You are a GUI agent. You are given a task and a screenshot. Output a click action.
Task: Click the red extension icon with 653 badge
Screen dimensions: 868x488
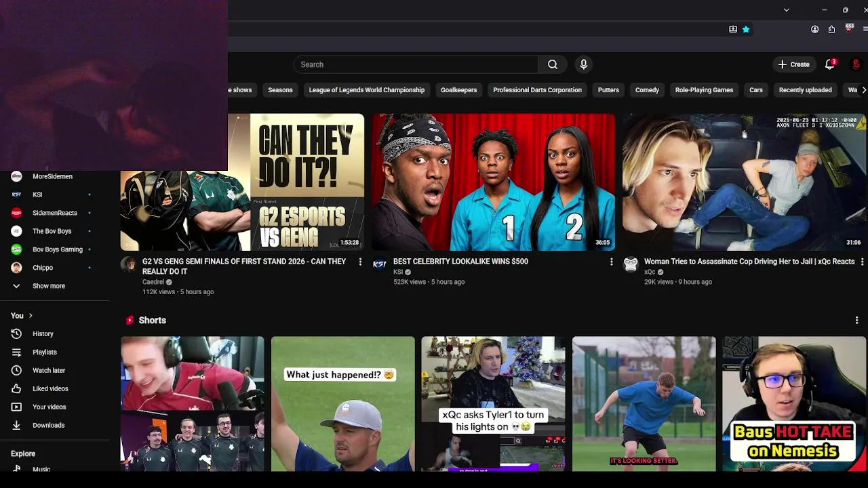[x=849, y=28]
